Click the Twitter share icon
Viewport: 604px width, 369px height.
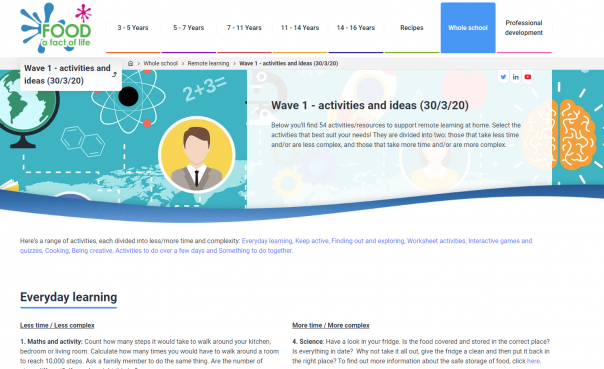point(503,77)
